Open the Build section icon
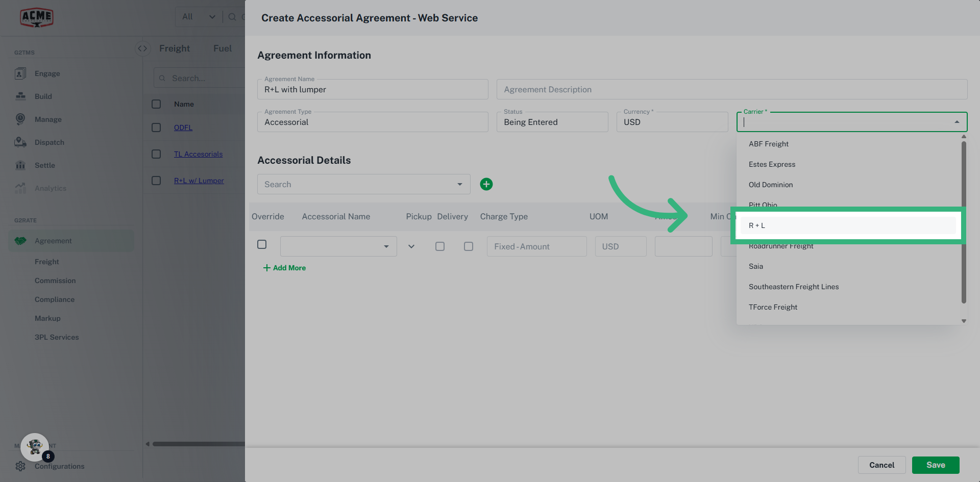 (20, 96)
